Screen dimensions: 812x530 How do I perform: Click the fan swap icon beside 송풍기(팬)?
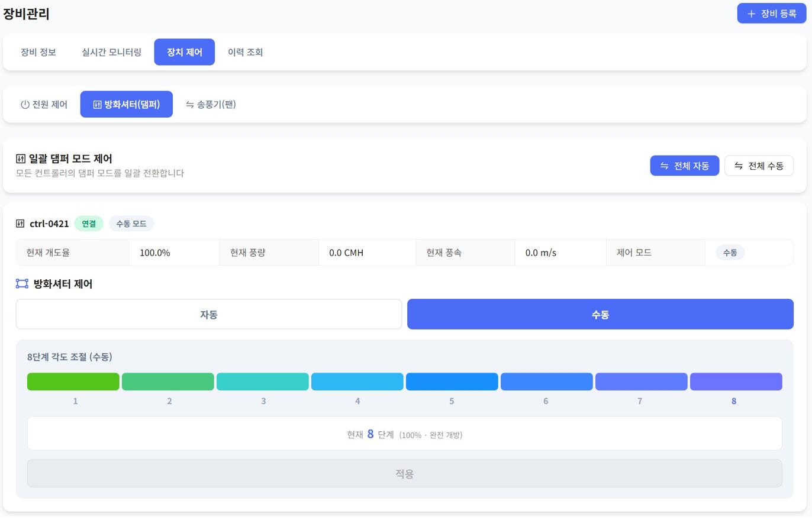click(190, 105)
